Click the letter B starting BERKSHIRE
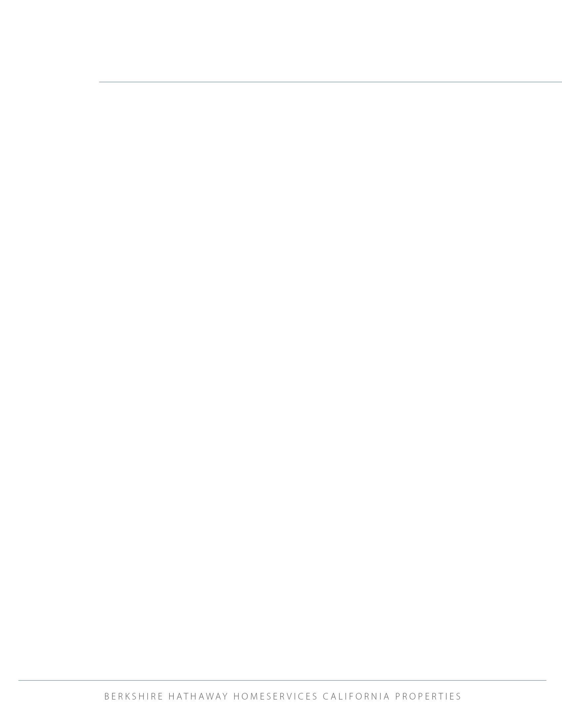This screenshot has width=562, height=728. (107, 696)
